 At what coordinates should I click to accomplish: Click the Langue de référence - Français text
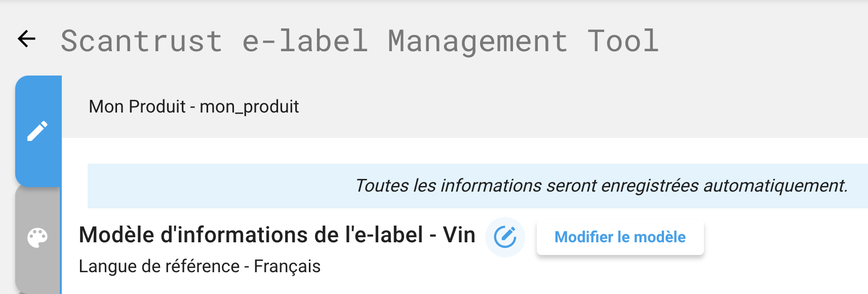point(200,266)
